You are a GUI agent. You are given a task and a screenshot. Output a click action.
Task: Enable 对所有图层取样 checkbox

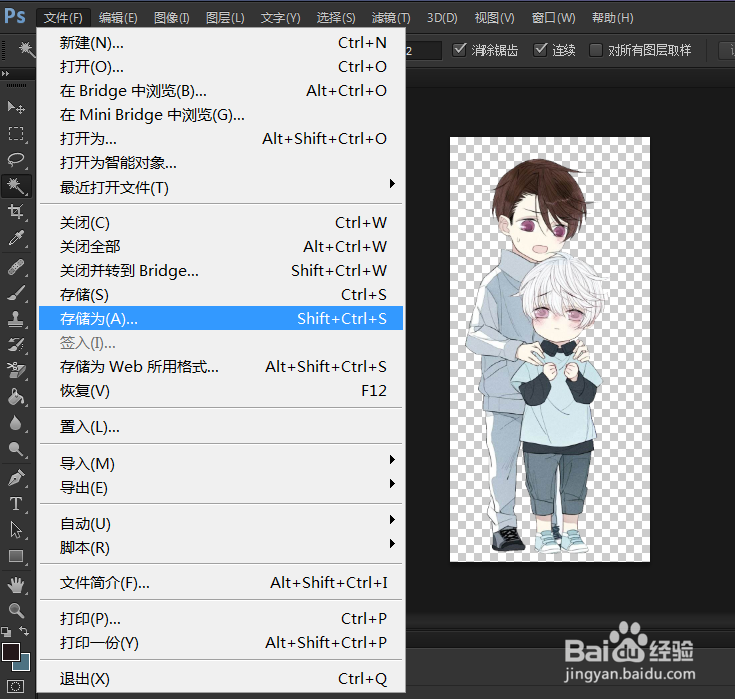(x=595, y=50)
